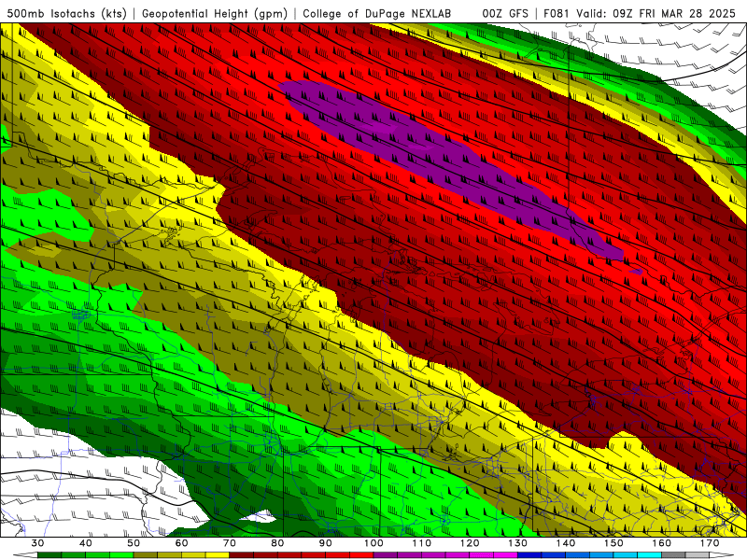Click the 40 value on the color scale
Image resolution: width=747 pixels, height=560 pixels.
[86, 543]
